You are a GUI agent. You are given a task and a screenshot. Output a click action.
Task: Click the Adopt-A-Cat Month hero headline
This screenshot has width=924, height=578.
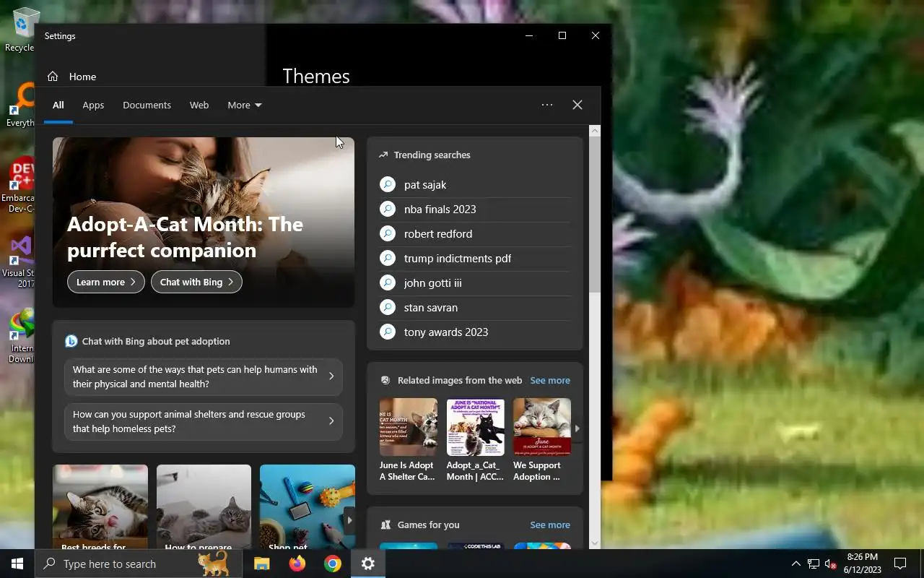[185, 237]
